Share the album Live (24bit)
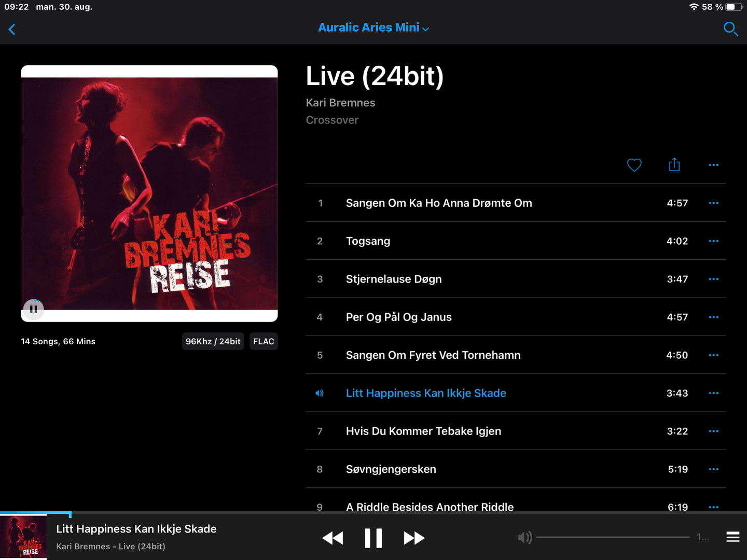Screen dimensions: 747x560 pos(674,164)
